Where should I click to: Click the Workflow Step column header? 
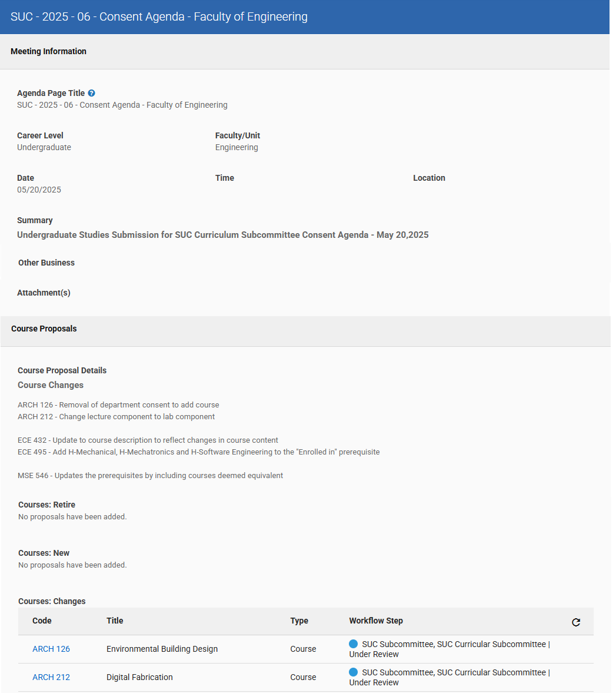pos(376,621)
